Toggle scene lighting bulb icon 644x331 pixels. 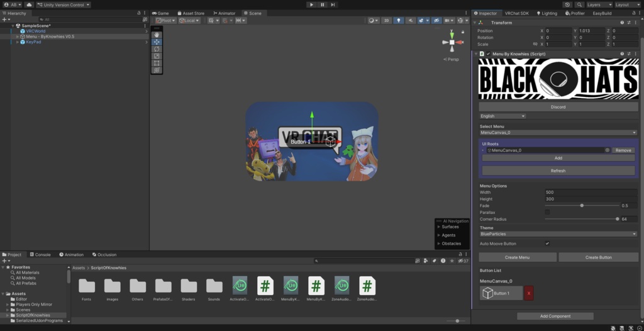pos(398,20)
